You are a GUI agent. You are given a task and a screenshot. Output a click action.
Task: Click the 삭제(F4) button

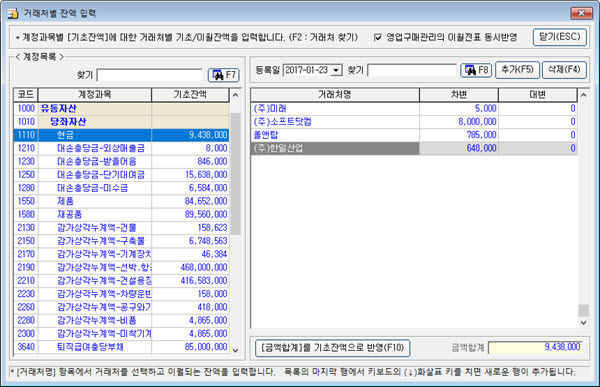pos(564,70)
